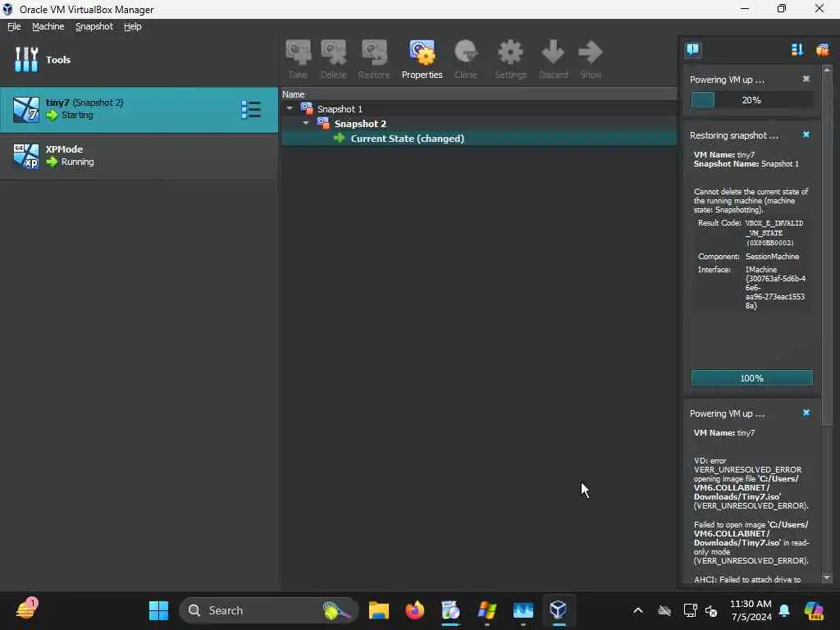Click the Name column header

coord(479,94)
